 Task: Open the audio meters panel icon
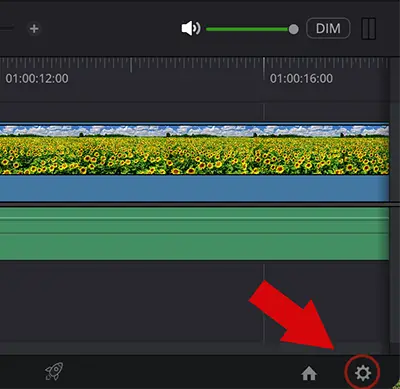click(369, 29)
